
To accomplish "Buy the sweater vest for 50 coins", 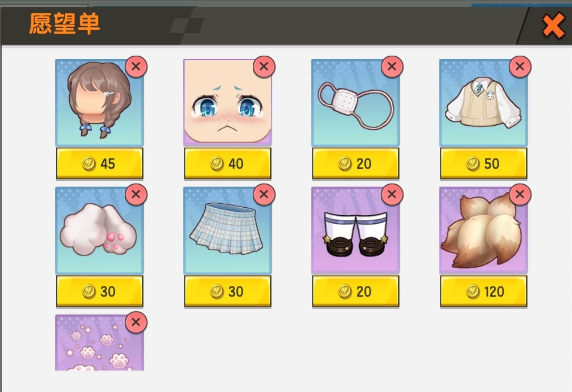I will click(x=483, y=164).
